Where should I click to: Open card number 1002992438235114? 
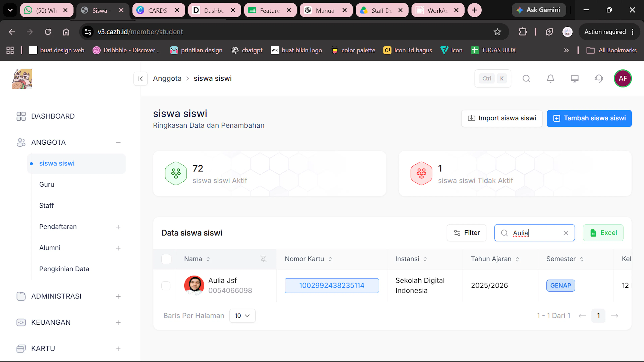[332, 286]
